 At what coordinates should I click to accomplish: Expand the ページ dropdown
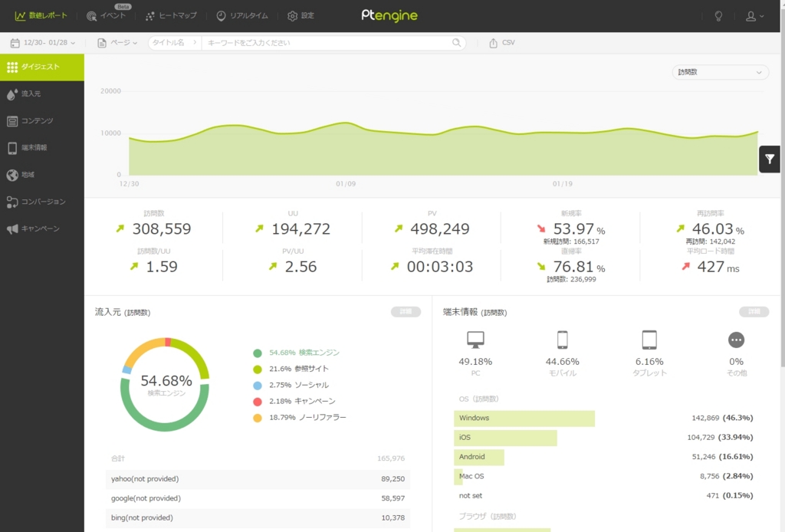[117, 42]
